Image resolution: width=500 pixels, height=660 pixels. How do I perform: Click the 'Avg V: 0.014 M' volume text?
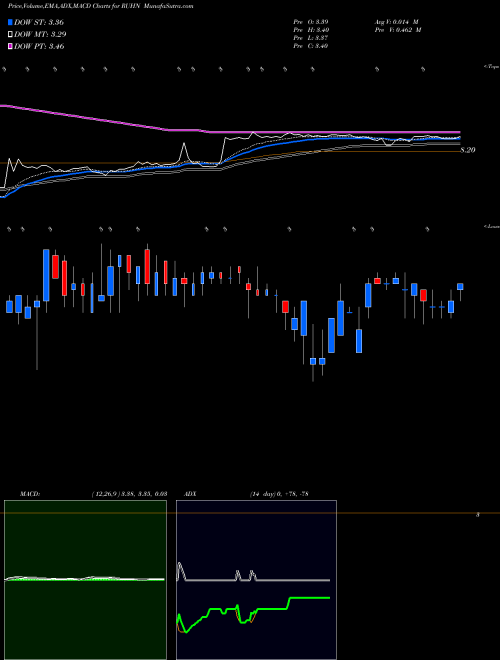396,21
